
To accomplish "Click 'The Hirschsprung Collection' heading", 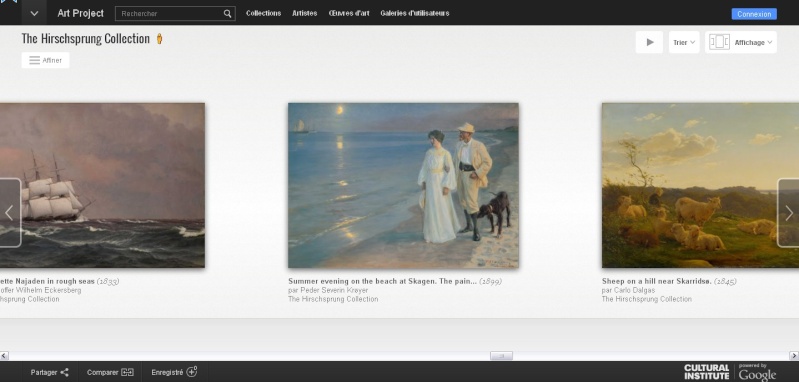I will tap(86, 39).
